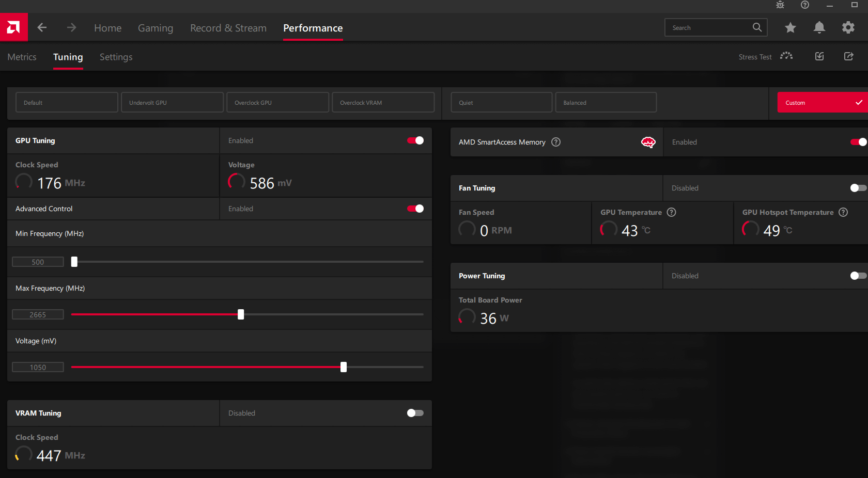This screenshot has height=478, width=868.
Task: Click the export share icon
Action: tap(848, 56)
